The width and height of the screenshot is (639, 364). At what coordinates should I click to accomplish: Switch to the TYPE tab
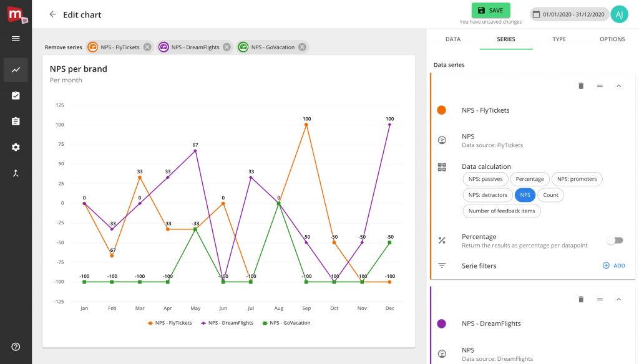point(559,39)
